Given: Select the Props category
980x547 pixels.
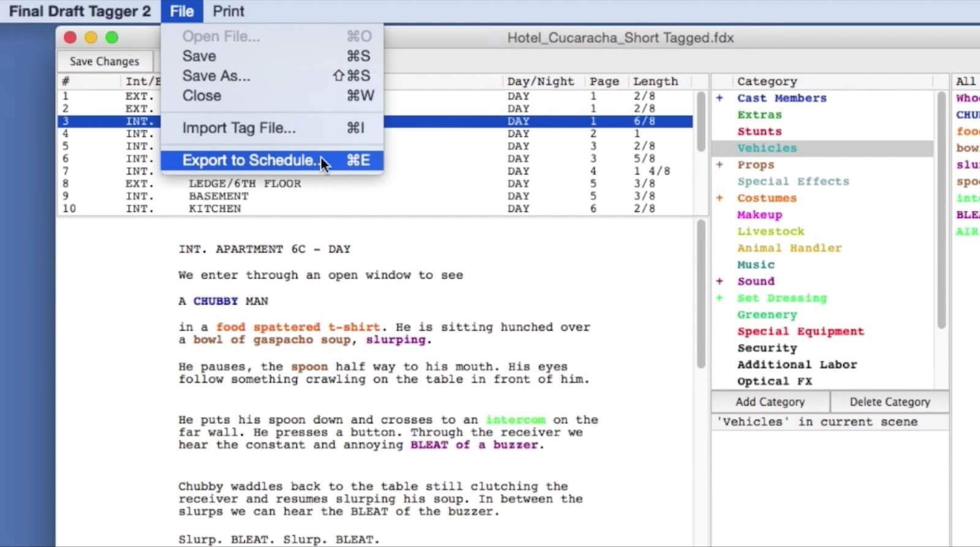Looking at the screenshot, I should (756, 165).
